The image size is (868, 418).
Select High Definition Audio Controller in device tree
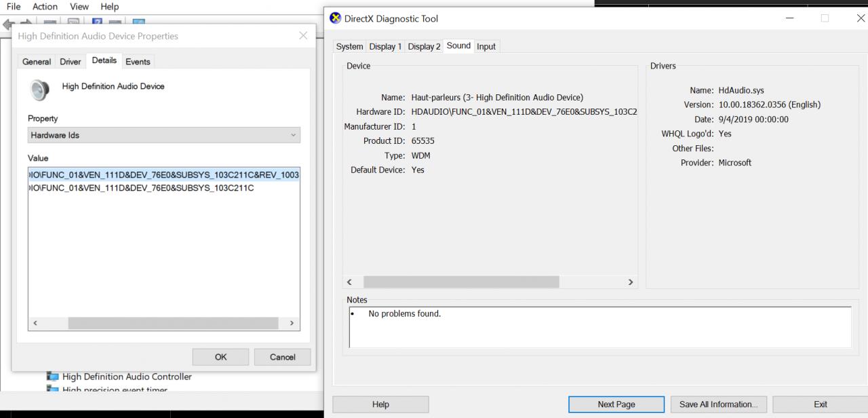click(127, 377)
